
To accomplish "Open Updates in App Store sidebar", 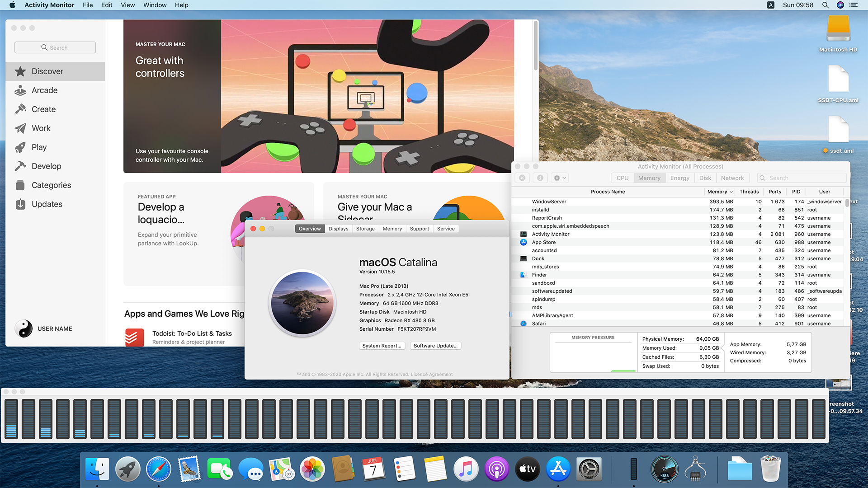I will (x=55, y=204).
